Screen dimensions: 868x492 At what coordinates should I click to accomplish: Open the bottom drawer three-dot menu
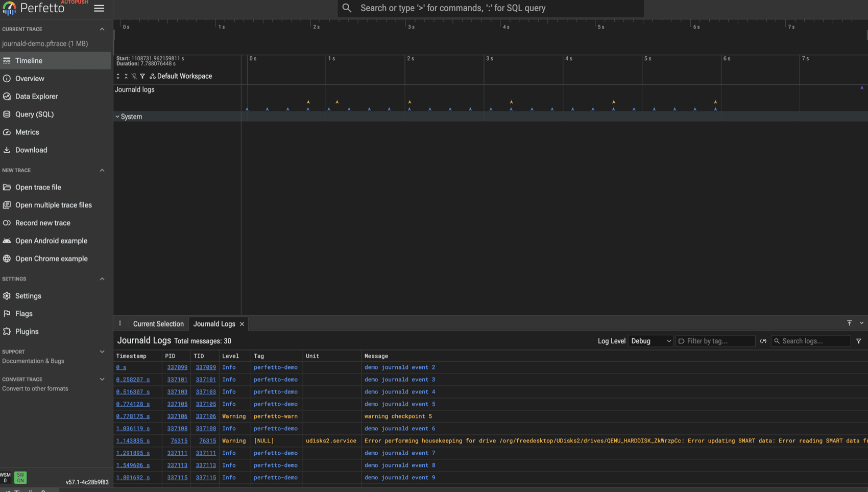tap(120, 323)
